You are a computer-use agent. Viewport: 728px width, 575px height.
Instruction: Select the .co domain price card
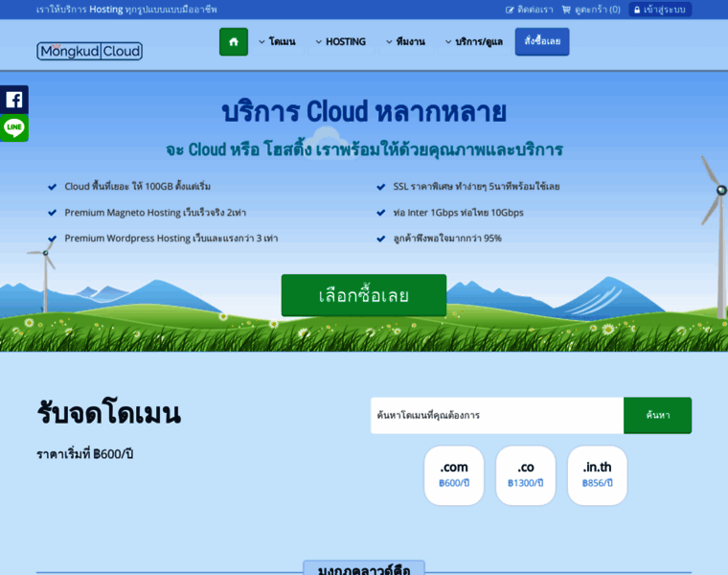[x=526, y=475]
